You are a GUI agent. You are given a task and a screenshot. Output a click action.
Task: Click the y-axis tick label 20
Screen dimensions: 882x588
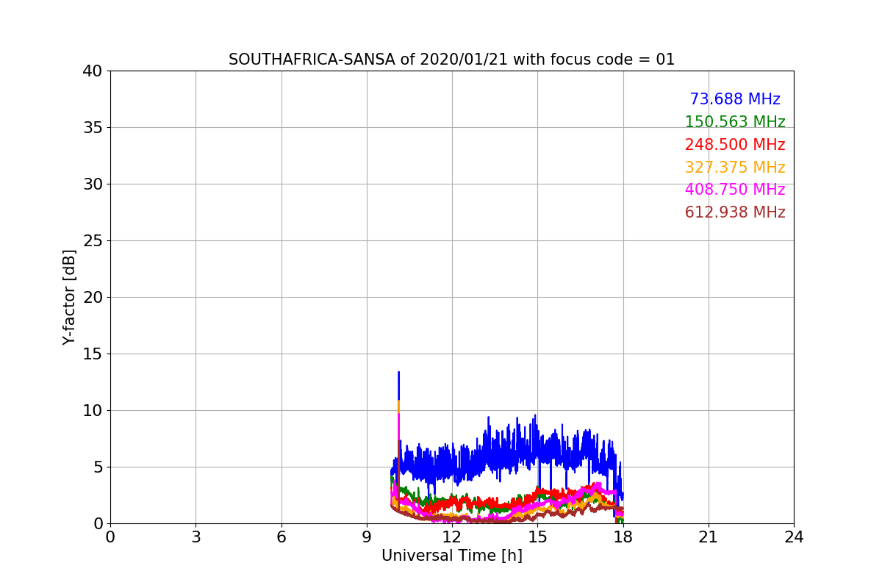93,298
